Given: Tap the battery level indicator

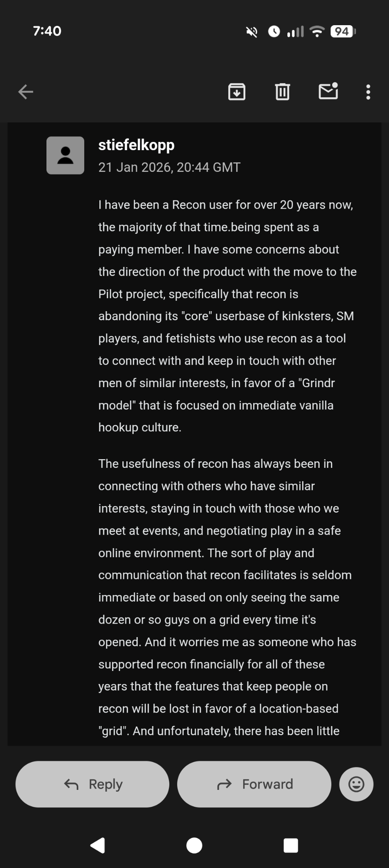Looking at the screenshot, I should pos(343,31).
